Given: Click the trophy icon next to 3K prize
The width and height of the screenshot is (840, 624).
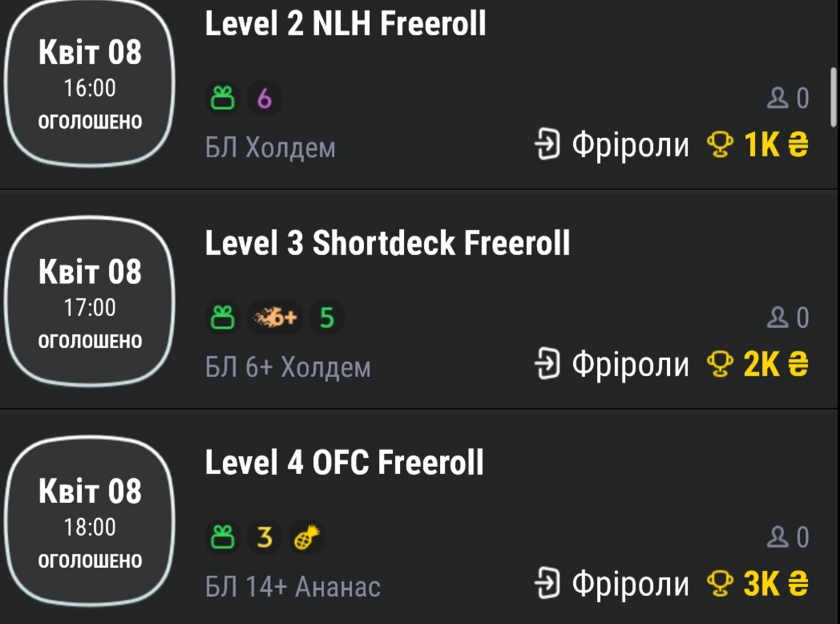Looking at the screenshot, I should pos(719,585).
